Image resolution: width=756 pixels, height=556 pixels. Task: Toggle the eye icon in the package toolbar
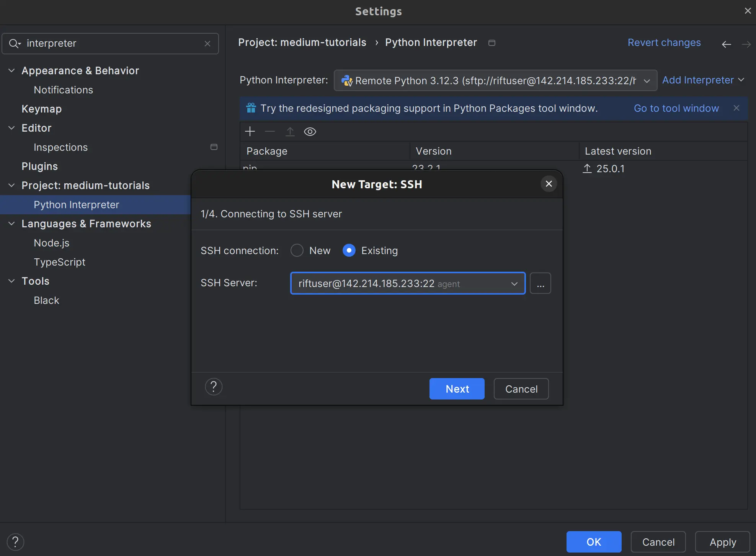[310, 131]
